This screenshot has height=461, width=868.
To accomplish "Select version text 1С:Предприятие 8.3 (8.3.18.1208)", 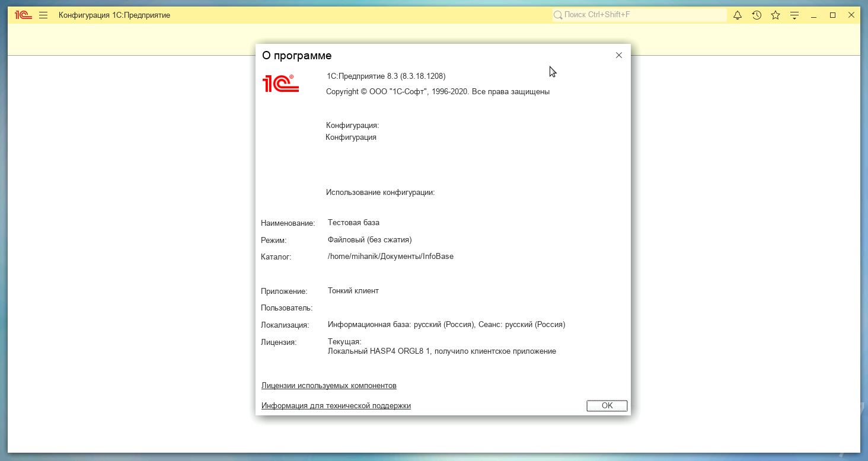I will pos(386,76).
